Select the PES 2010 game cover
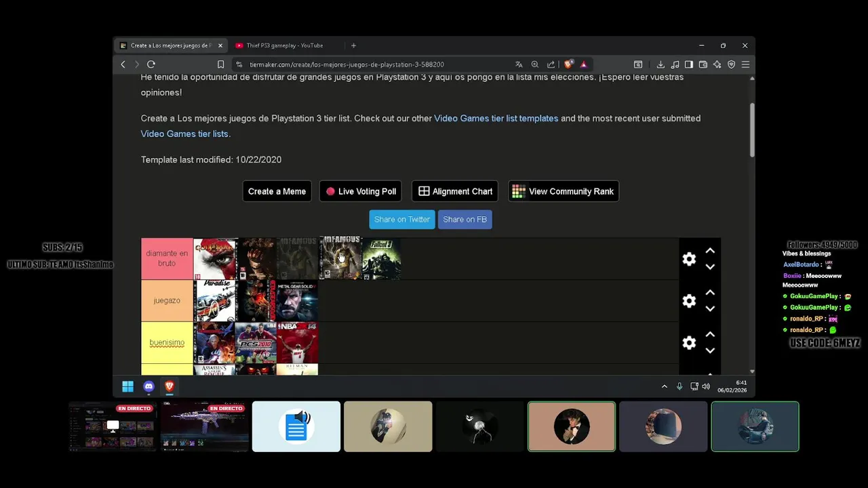This screenshot has height=488, width=868. (x=256, y=342)
